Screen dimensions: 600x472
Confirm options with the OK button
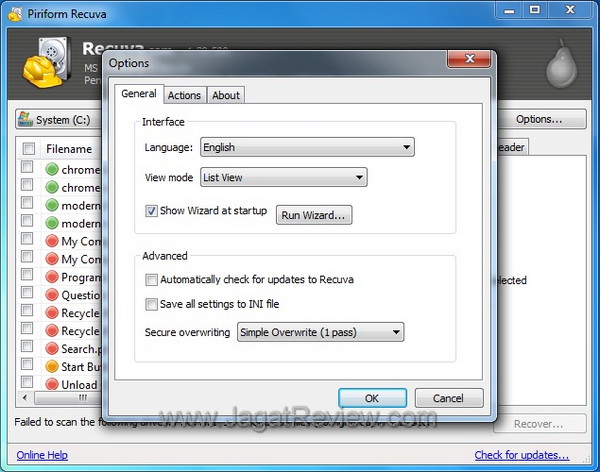[372, 398]
